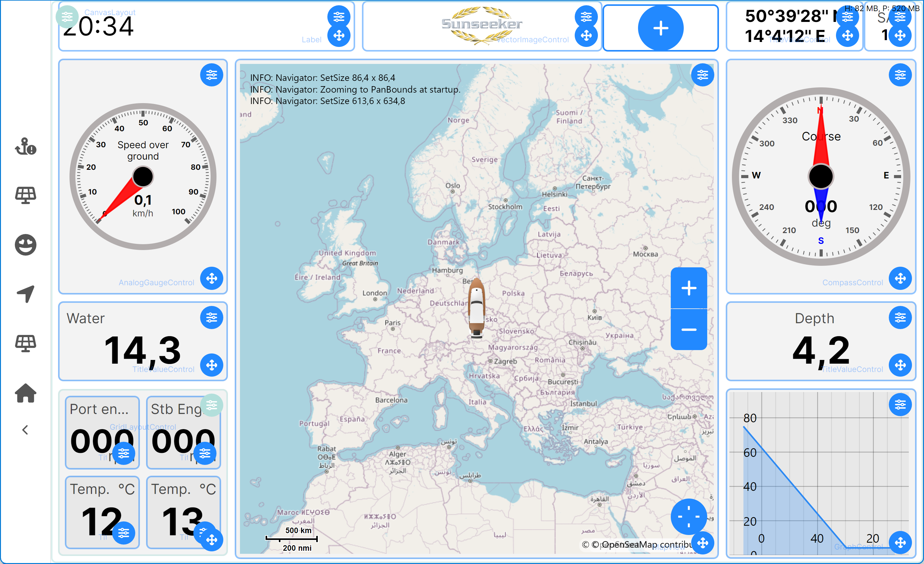
Task: Click the boat marker on the map
Action: click(x=477, y=308)
